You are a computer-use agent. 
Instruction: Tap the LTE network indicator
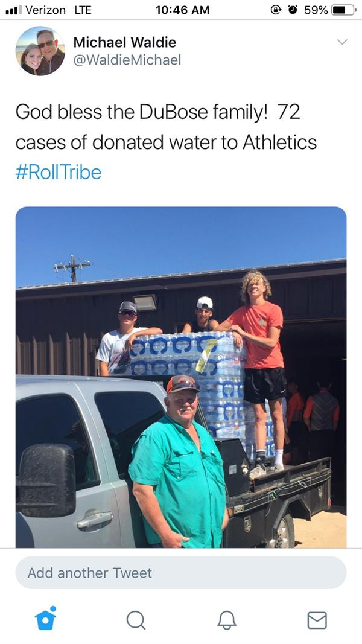pyautogui.click(x=83, y=10)
